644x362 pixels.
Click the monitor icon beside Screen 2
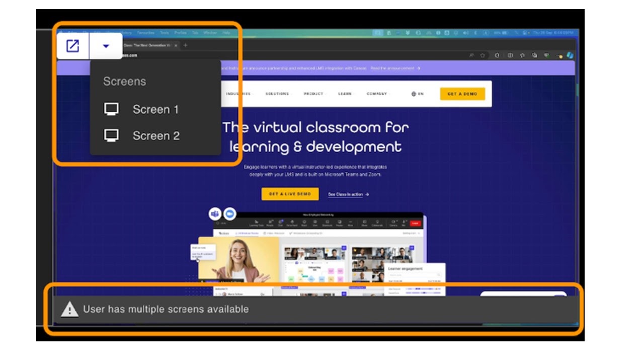[x=111, y=135]
